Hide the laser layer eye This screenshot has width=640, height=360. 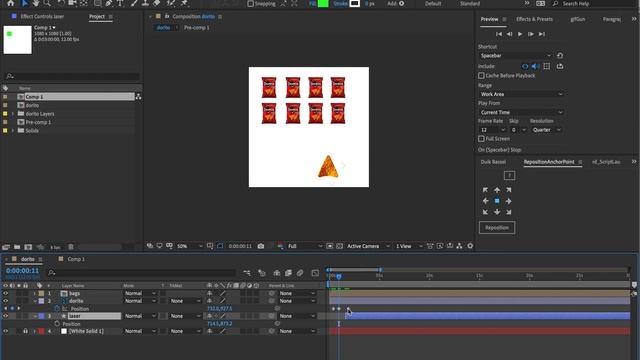[6, 316]
